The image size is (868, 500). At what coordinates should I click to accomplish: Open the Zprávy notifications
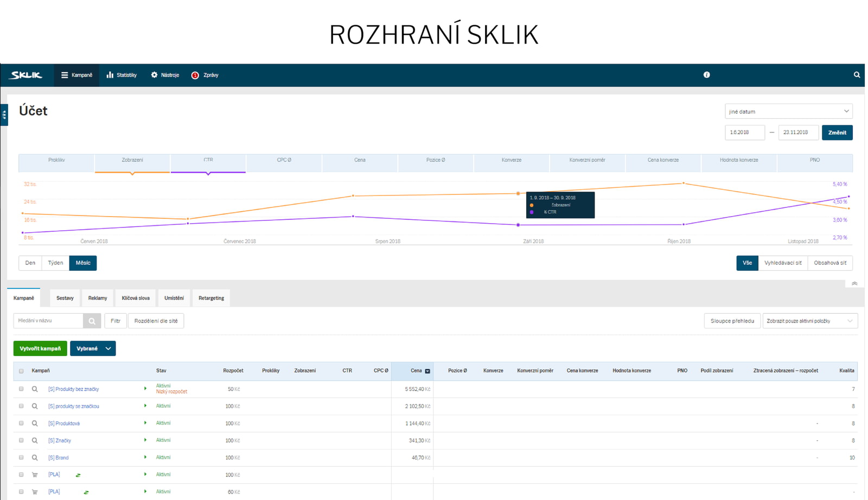205,75
